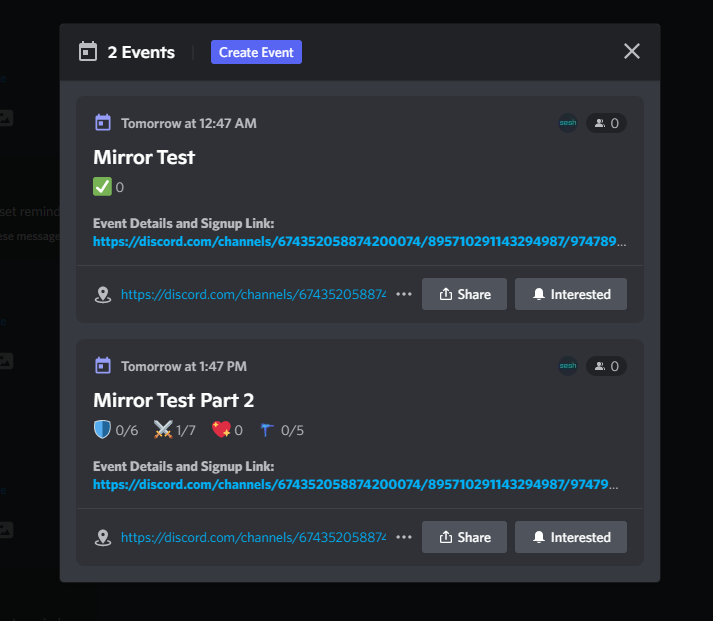Click Event Details and Signup Link label in Mirror Test
The width and height of the screenshot is (713, 621).
coord(184,223)
